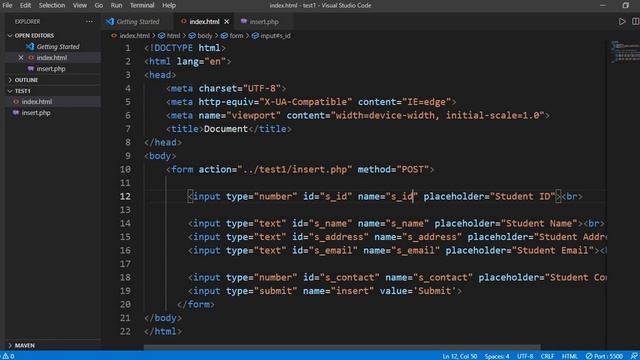Screen dimensions: 640x360
Task: Close index.html from the Open Editors list
Action: click(x=20, y=58)
